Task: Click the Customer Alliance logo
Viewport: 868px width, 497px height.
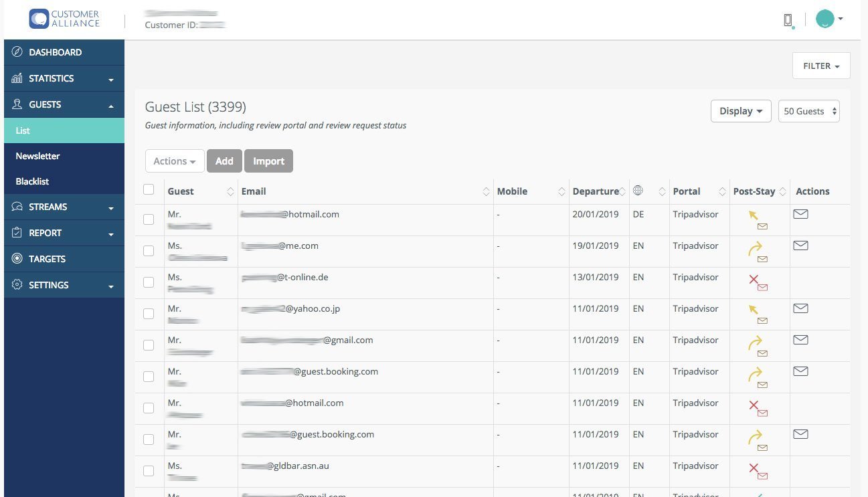Action: tap(64, 19)
